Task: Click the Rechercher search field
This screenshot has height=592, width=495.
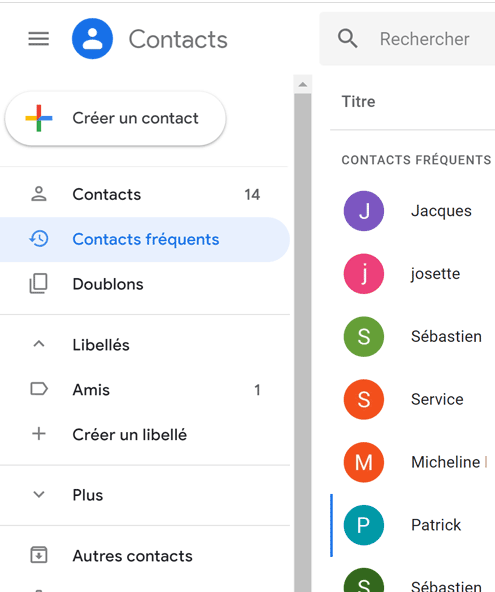Action: pos(407,39)
